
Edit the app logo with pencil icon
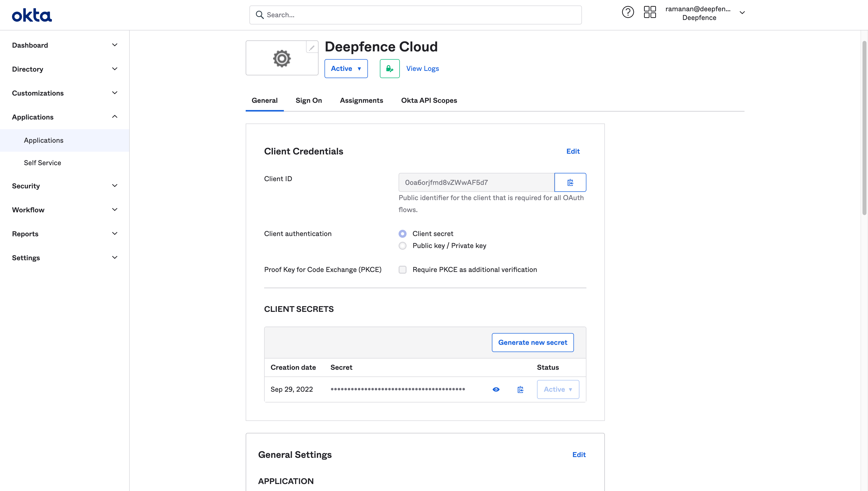pos(312,48)
